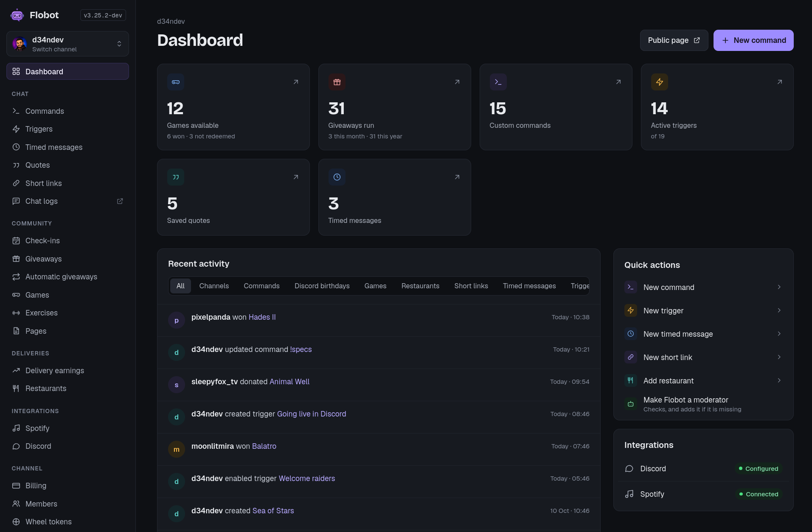Open Going live in Discord trigger link
Screen dimensions: 812x532
pos(312,414)
